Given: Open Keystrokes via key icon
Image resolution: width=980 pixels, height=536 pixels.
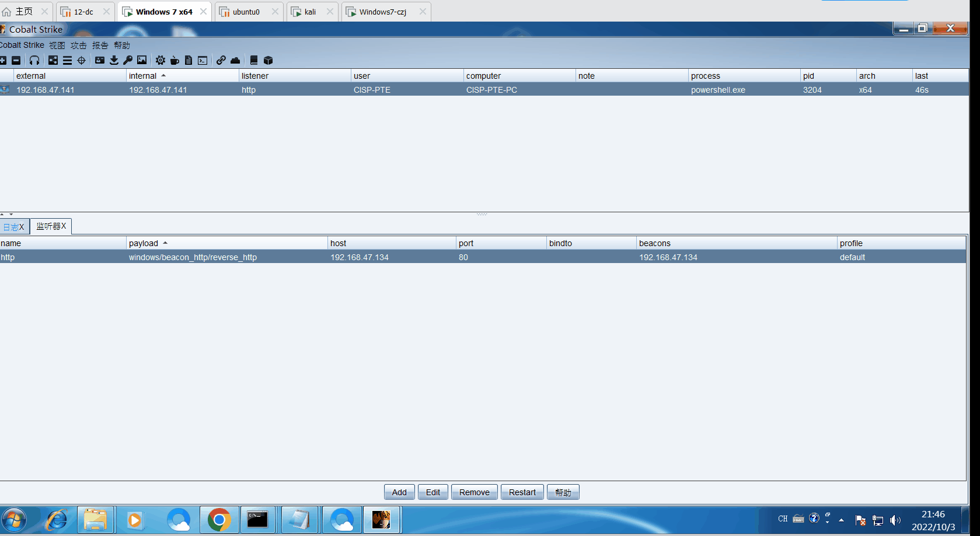Looking at the screenshot, I should (x=128, y=60).
